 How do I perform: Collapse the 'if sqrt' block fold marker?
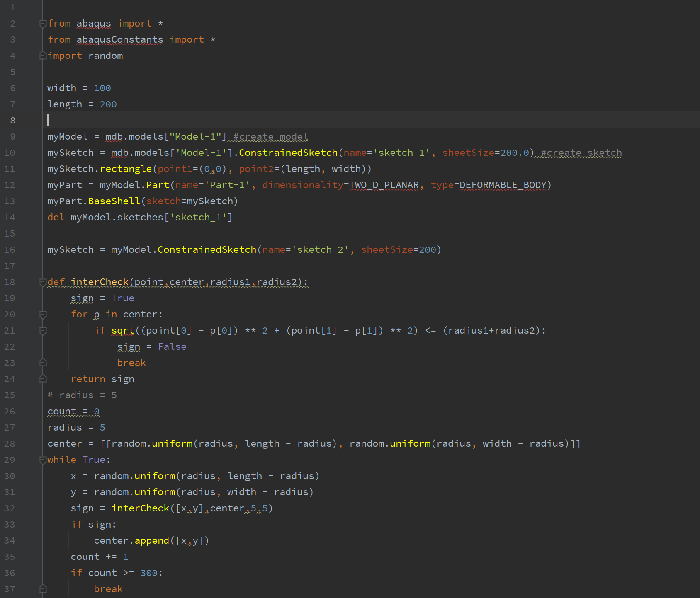43,331
